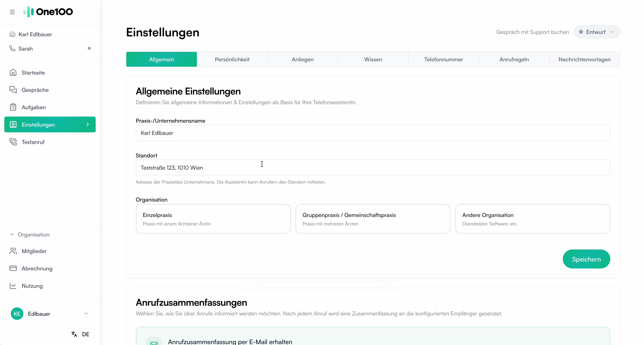Select the Andere Organisation option
Viewport: 644px width, 345px height.
(532, 219)
